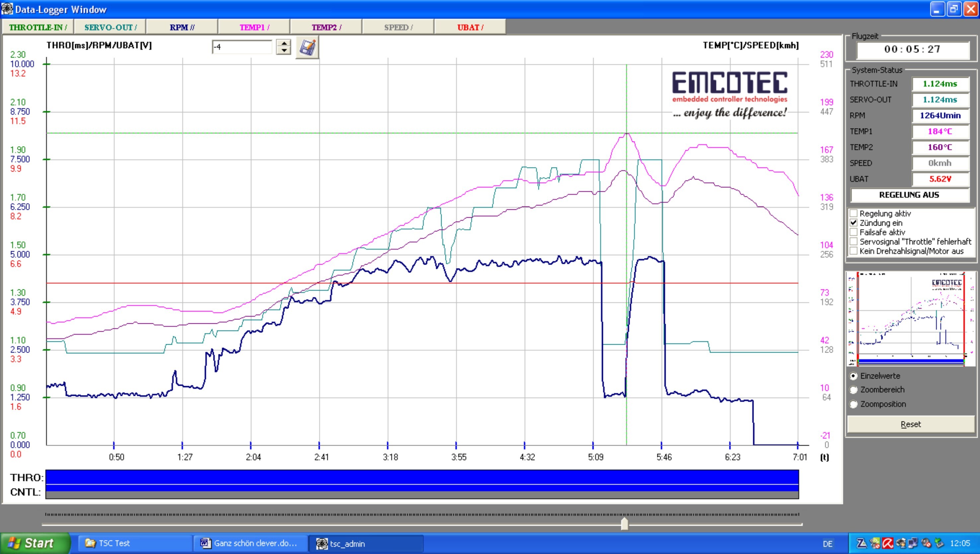
Task: Click the Windows Start button
Action: [x=35, y=543]
